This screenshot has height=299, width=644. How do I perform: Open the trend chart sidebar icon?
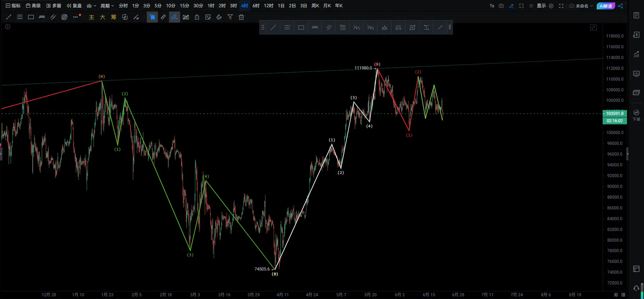click(636, 54)
